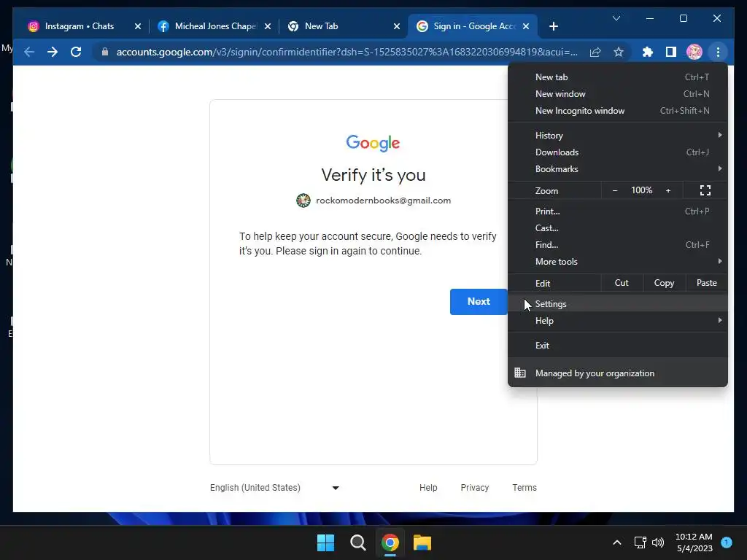The image size is (747, 560).
Task: Click Copy in the Edit row
Action: coord(664,283)
